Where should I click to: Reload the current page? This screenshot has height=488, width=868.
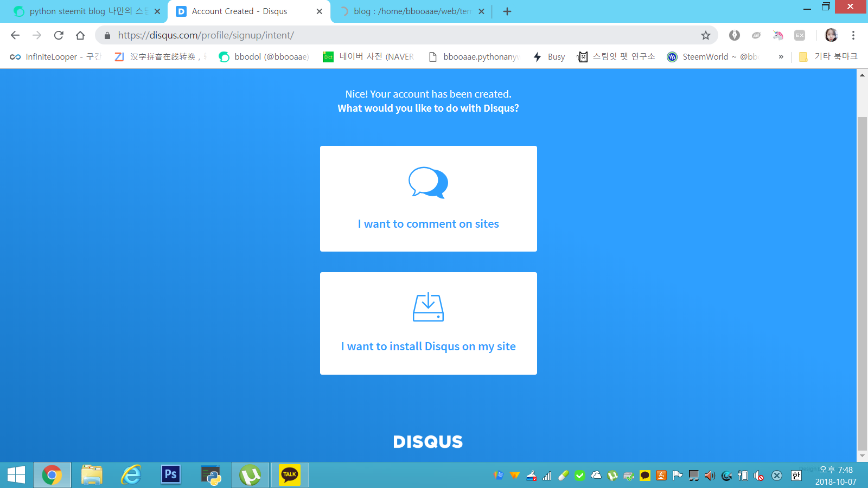click(x=59, y=35)
